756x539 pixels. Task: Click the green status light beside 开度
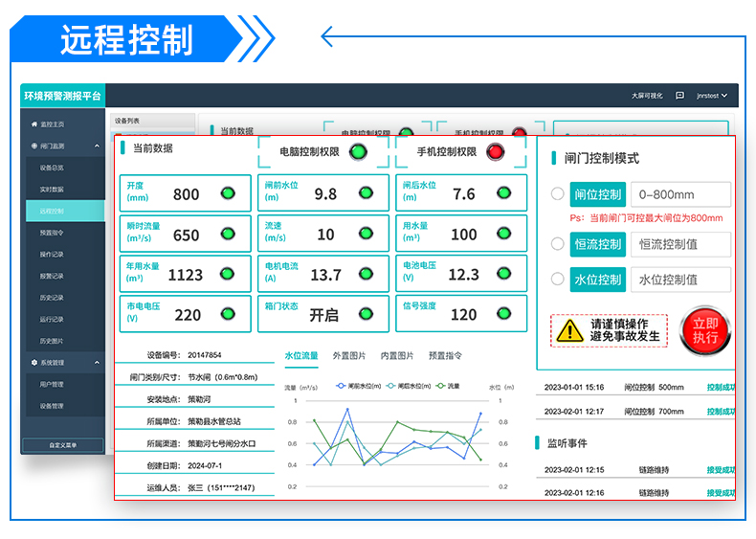(x=228, y=193)
